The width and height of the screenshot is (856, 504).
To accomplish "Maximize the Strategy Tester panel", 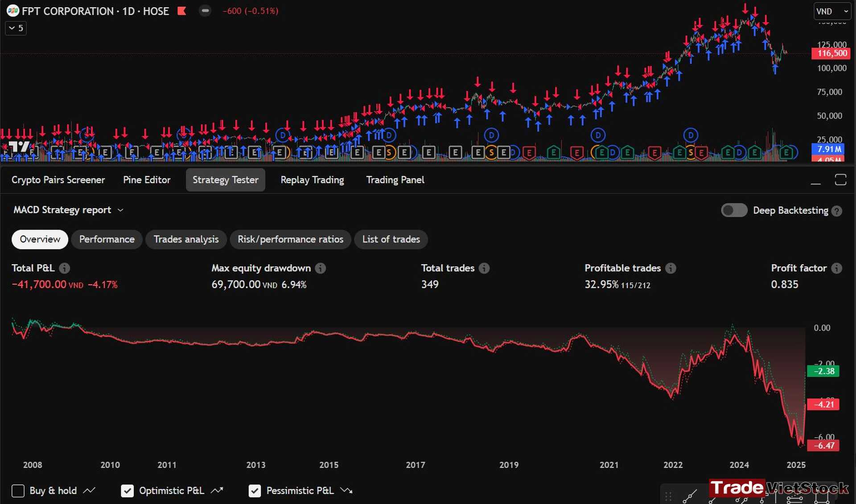I will pos(840,180).
